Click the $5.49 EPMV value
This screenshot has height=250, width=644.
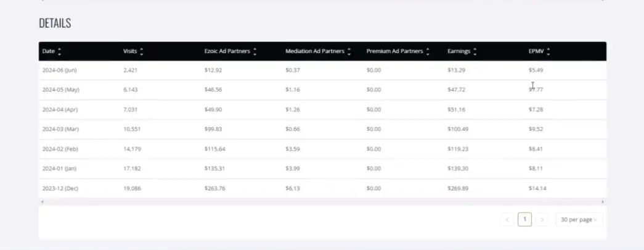(536, 70)
